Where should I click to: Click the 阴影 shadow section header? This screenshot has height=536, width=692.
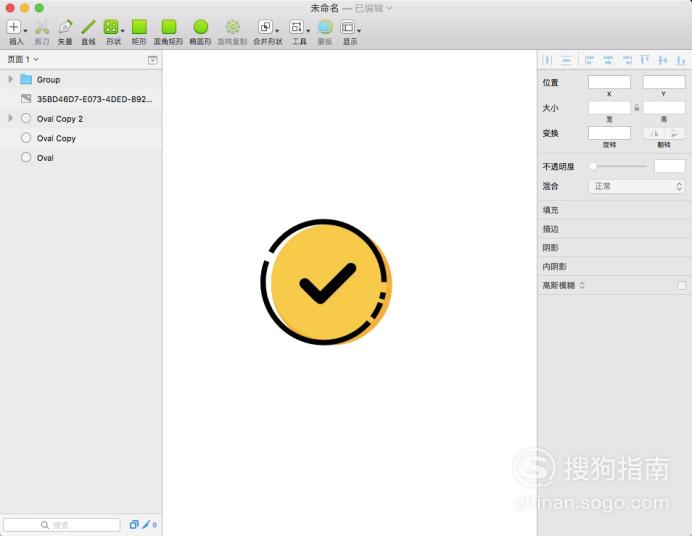pos(614,247)
